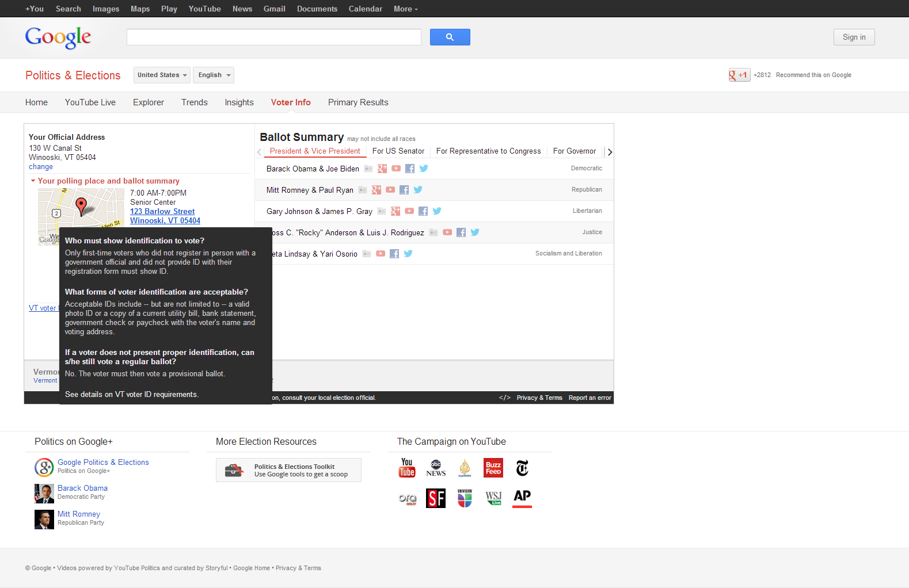This screenshot has width=909, height=588.
Task: Open Gary Johnson & James P. Gray's Google+ page
Action: click(x=395, y=211)
